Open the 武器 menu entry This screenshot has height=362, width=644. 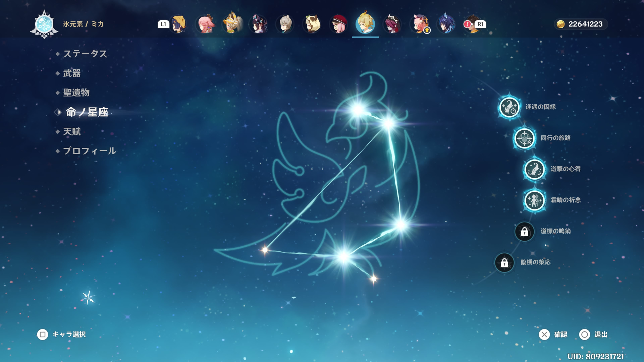click(x=72, y=73)
